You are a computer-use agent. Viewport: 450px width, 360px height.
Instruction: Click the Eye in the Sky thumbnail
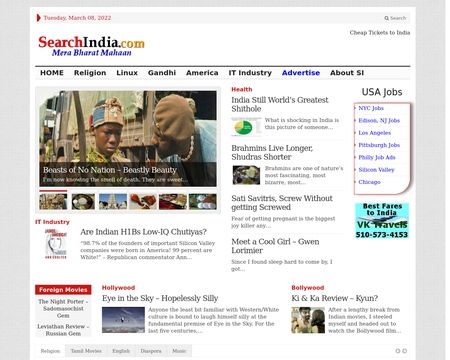pyautogui.click(x=123, y=320)
